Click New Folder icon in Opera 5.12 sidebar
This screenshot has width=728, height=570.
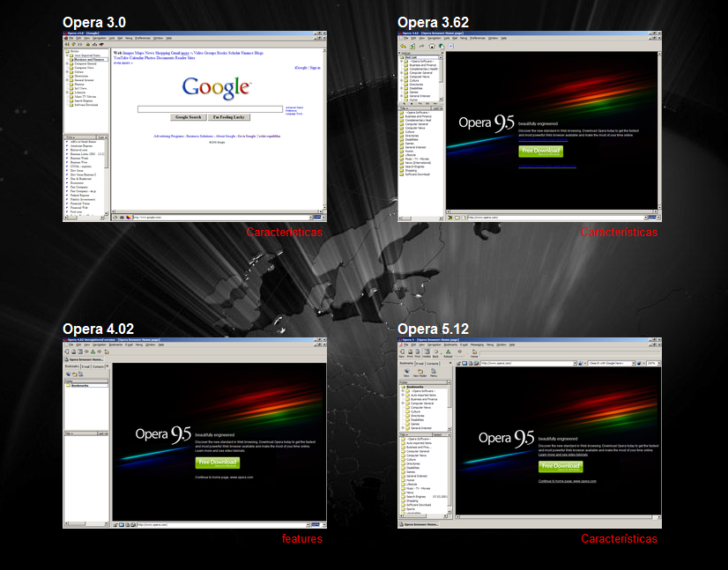420,373
